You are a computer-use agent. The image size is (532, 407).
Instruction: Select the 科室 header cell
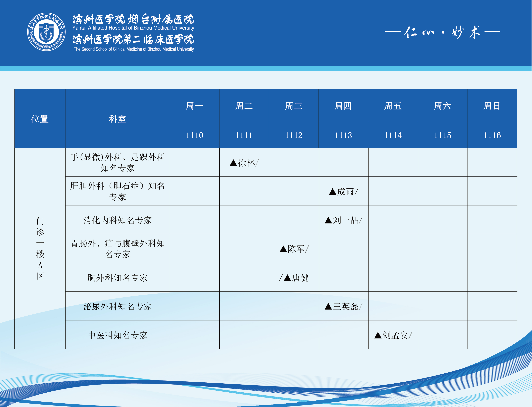(x=117, y=119)
